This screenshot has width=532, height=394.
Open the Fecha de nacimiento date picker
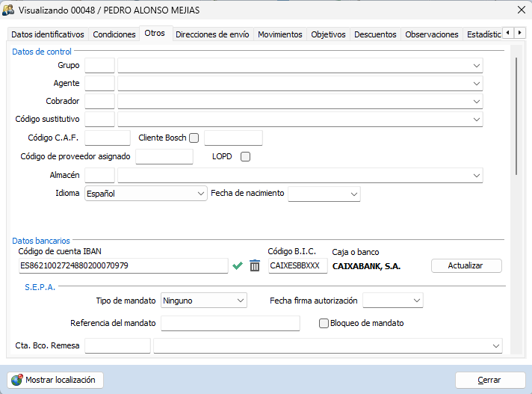353,194
